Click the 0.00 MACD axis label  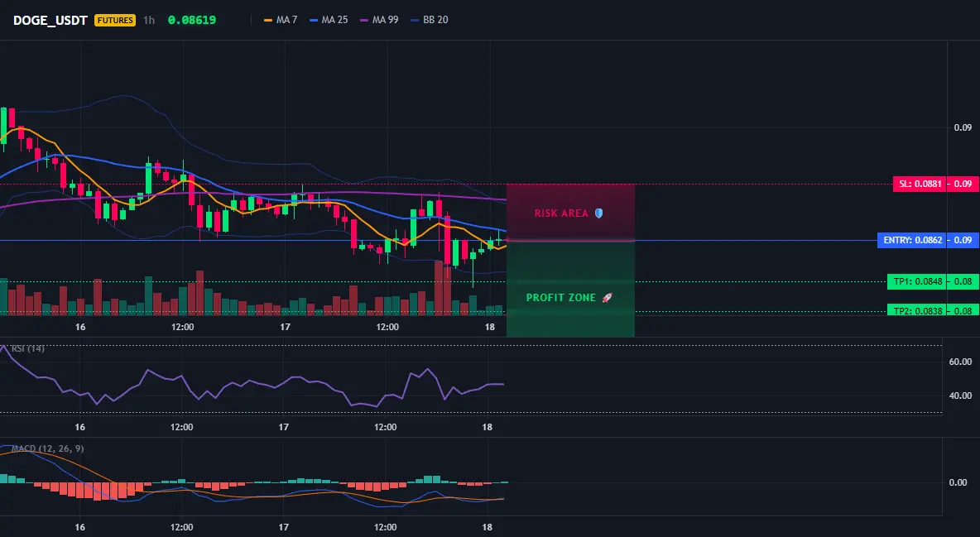point(958,482)
